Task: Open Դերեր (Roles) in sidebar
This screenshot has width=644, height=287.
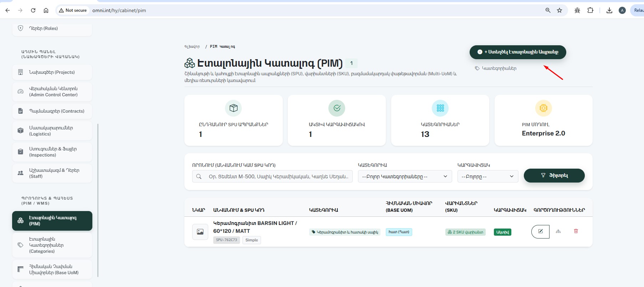Action: click(x=52, y=29)
